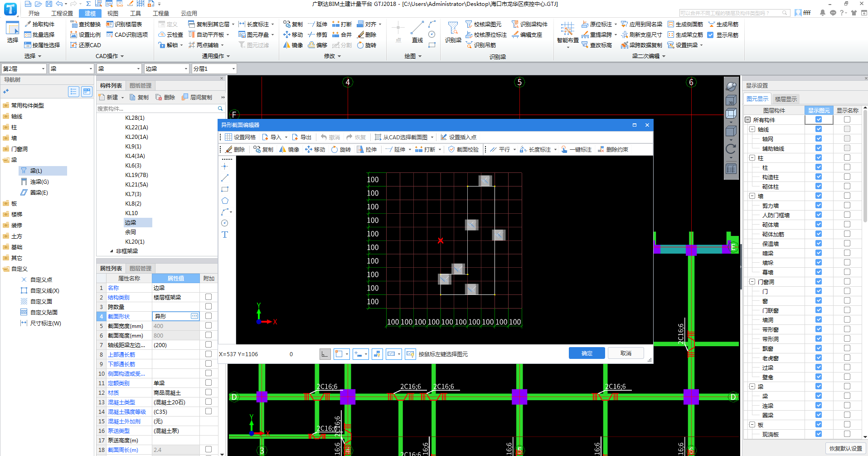
Task: Select the rectangle tool in editor sidebar
Action: click(225, 189)
